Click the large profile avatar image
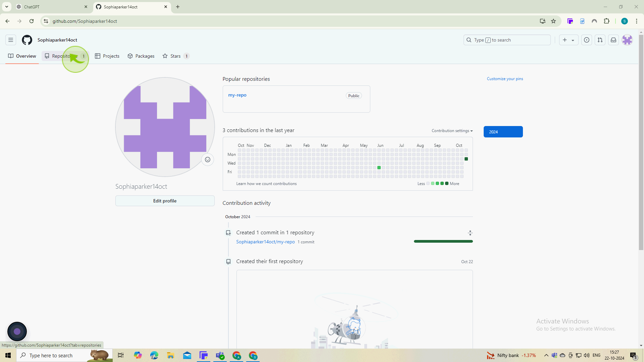Viewport: 644px width, 362px height. click(165, 127)
